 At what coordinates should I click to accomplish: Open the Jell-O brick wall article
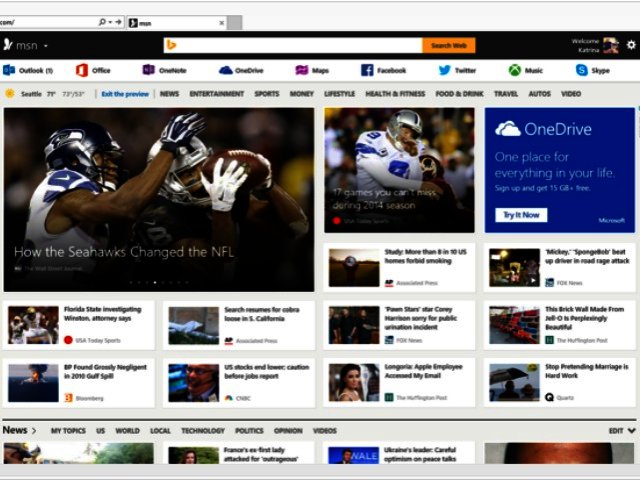tap(560, 325)
